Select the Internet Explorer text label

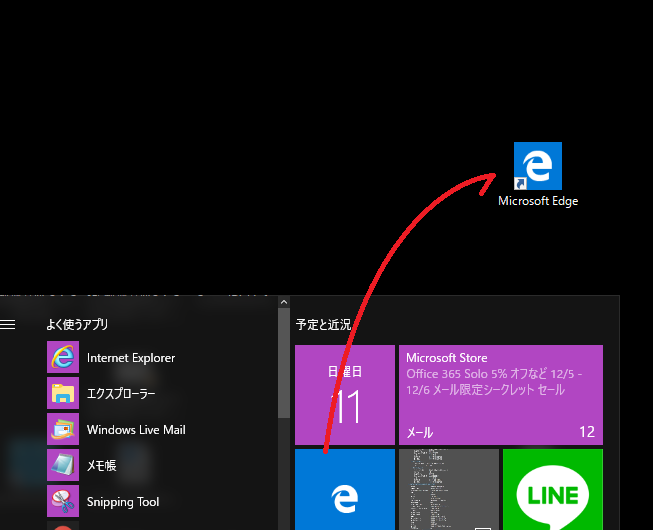click(x=131, y=358)
